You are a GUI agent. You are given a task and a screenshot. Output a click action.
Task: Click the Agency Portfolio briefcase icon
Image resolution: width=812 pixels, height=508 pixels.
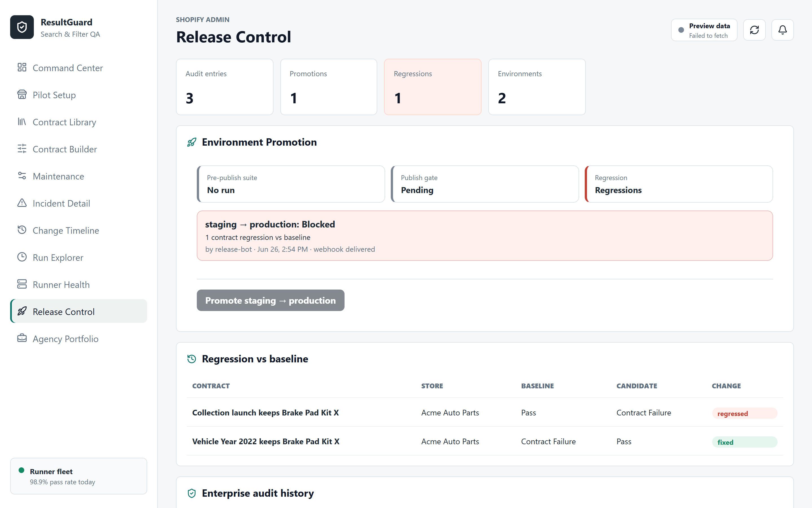tap(22, 338)
